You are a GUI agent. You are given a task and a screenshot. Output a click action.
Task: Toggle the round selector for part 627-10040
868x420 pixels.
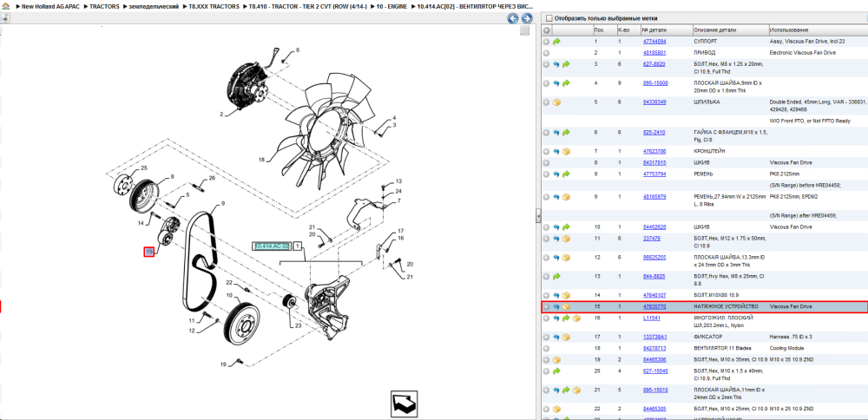(547, 371)
